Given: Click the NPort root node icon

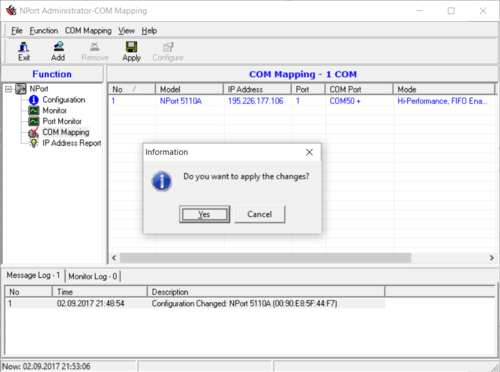Looking at the screenshot, I should [21, 89].
